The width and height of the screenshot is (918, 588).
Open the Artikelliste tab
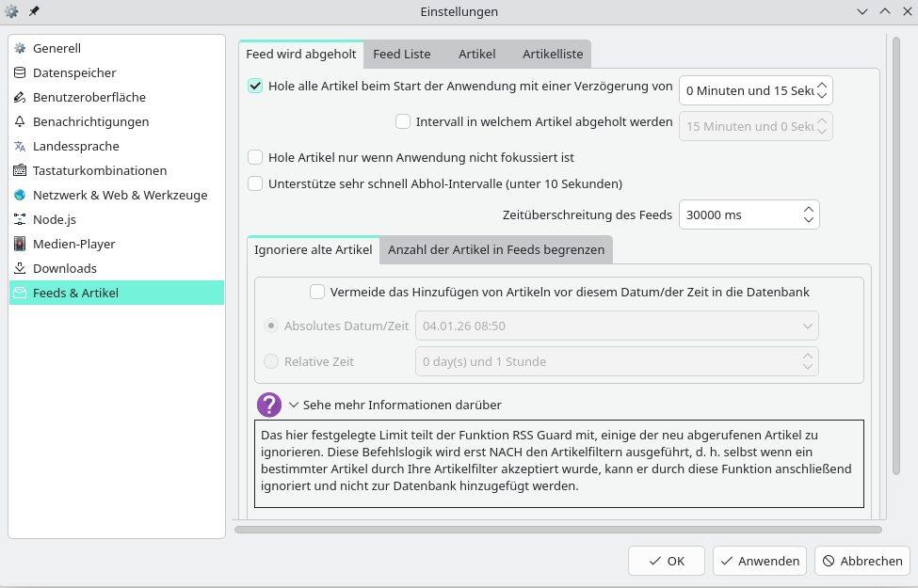[x=552, y=54]
